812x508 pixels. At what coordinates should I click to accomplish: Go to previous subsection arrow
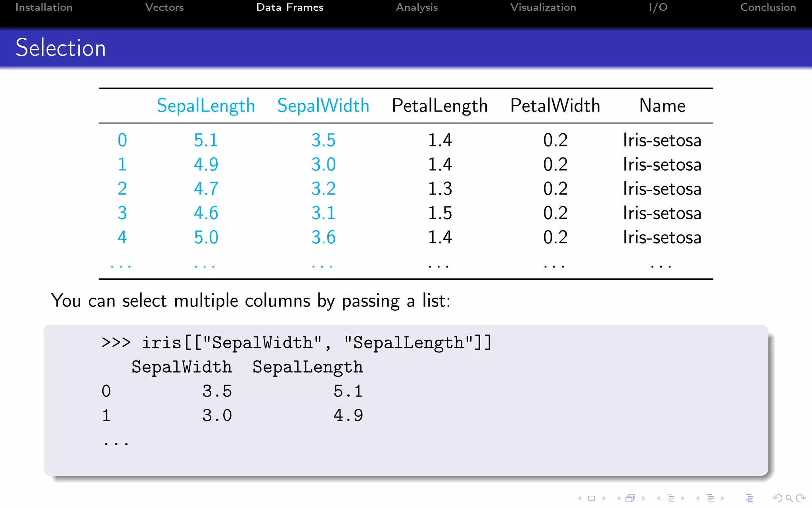(x=659, y=498)
